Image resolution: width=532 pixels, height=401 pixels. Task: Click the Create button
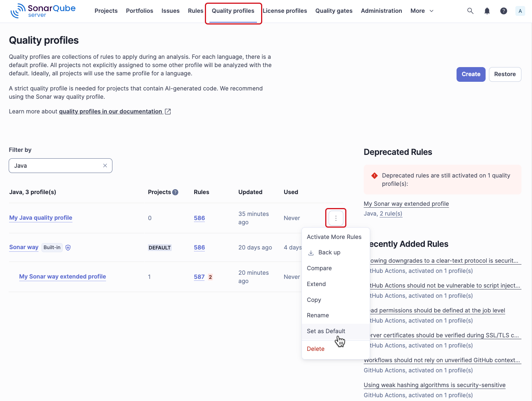(471, 74)
